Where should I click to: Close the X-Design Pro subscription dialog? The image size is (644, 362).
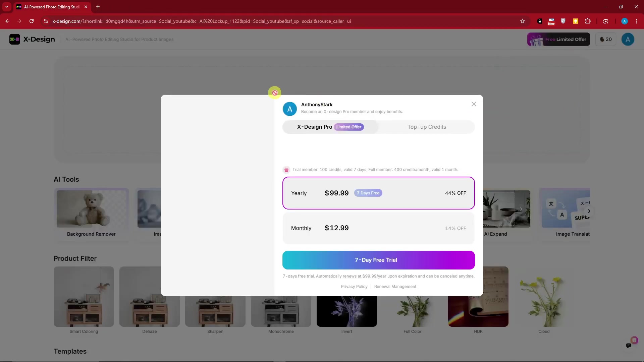coord(474,104)
